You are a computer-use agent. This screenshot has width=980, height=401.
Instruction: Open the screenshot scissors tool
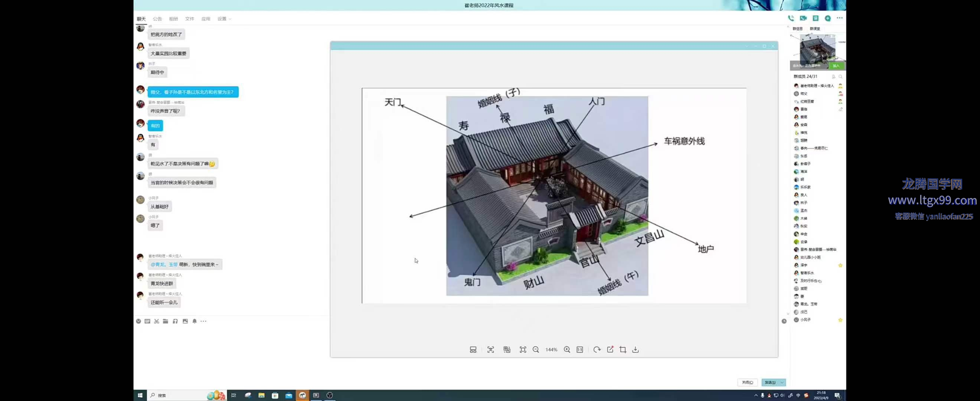(156, 321)
